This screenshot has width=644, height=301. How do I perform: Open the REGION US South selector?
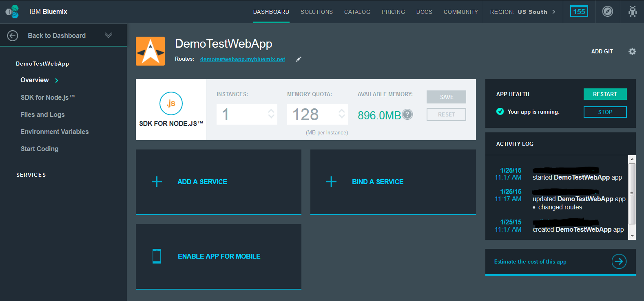coord(522,12)
